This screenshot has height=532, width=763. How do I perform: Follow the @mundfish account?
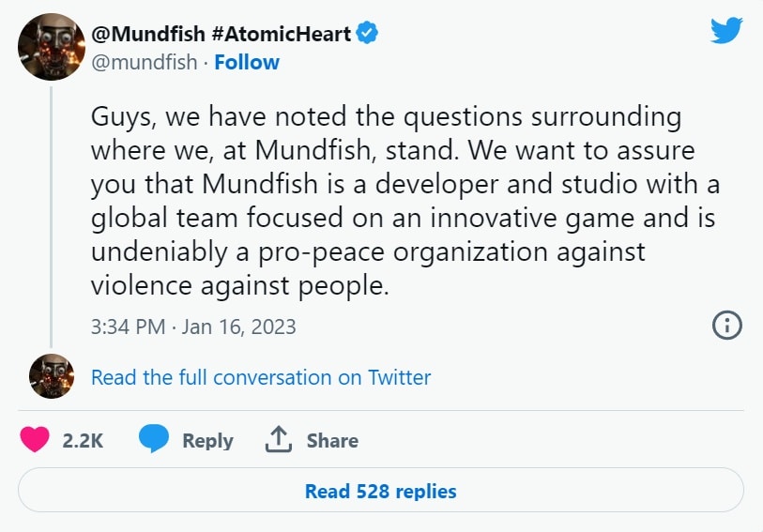[247, 63]
